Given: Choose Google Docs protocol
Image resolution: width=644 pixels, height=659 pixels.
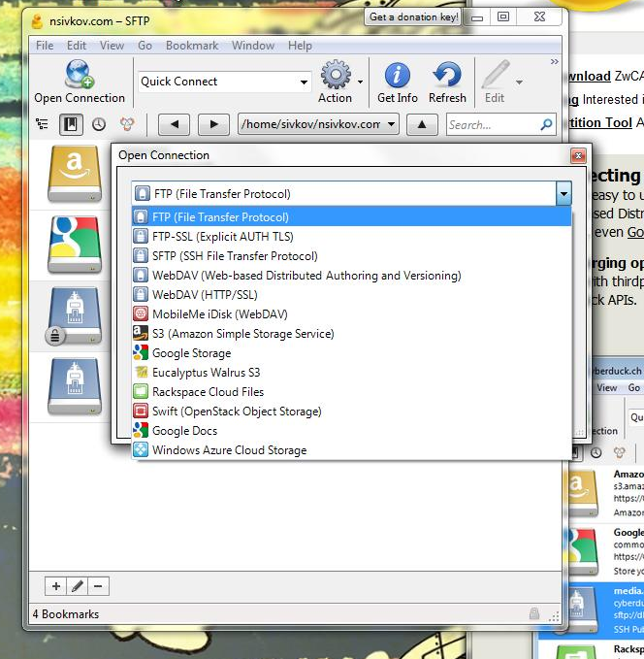Looking at the screenshot, I should (352, 430).
